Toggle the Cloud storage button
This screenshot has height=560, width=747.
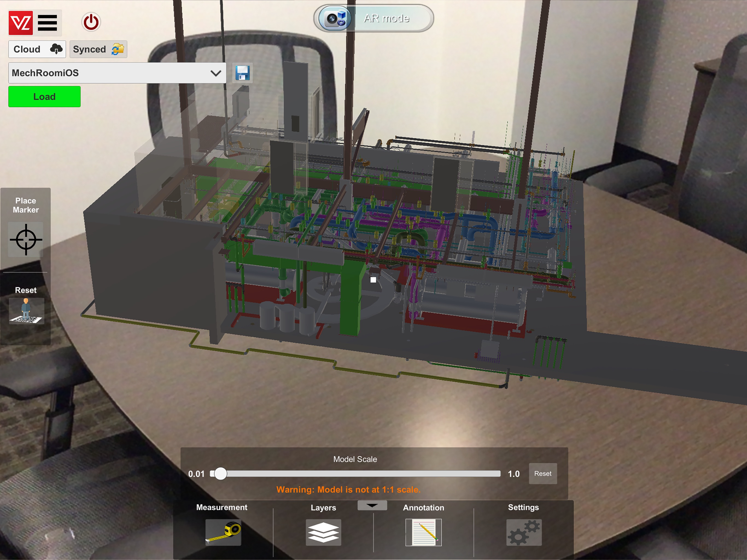pyautogui.click(x=37, y=49)
